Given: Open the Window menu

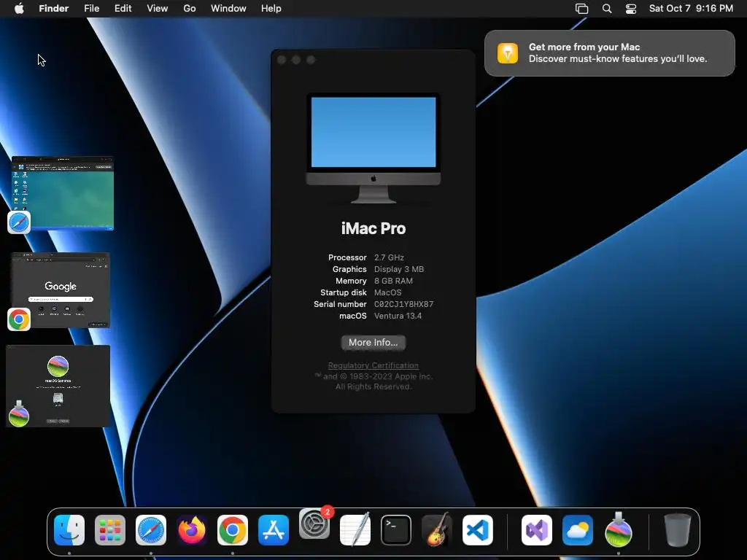Looking at the screenshot, I should click(x=228, y=9).
